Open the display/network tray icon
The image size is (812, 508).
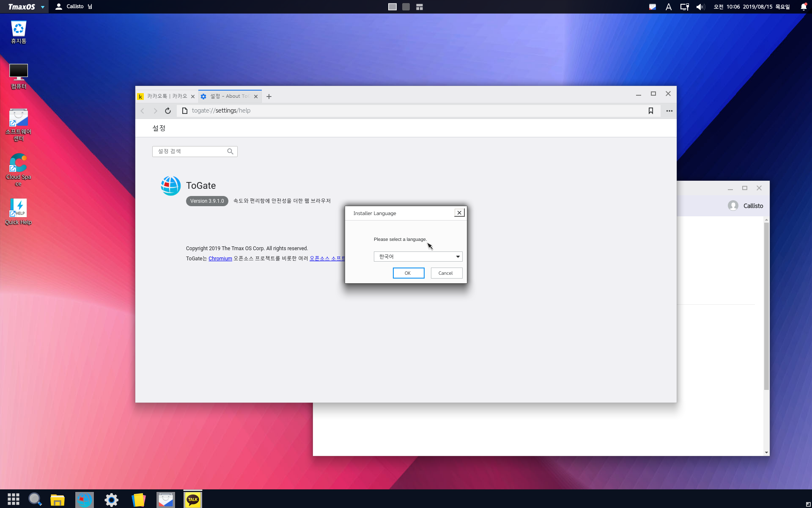click(684, 7)
